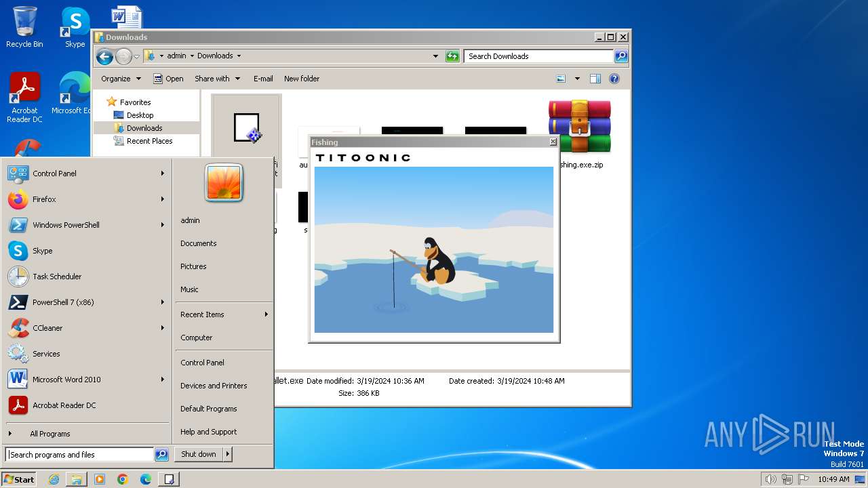Viewport: 868px width, 488px height.
Task: Open Organize dropdown menu
Action: coord(121,79)
